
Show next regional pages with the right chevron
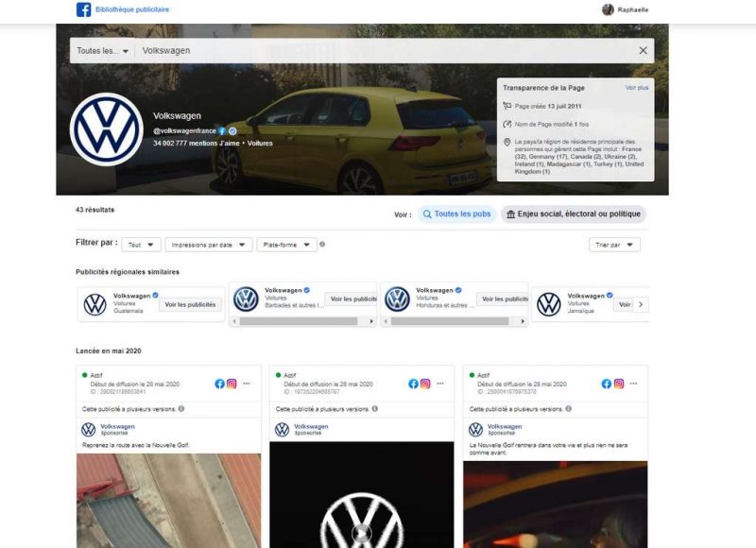click(641, 304)
